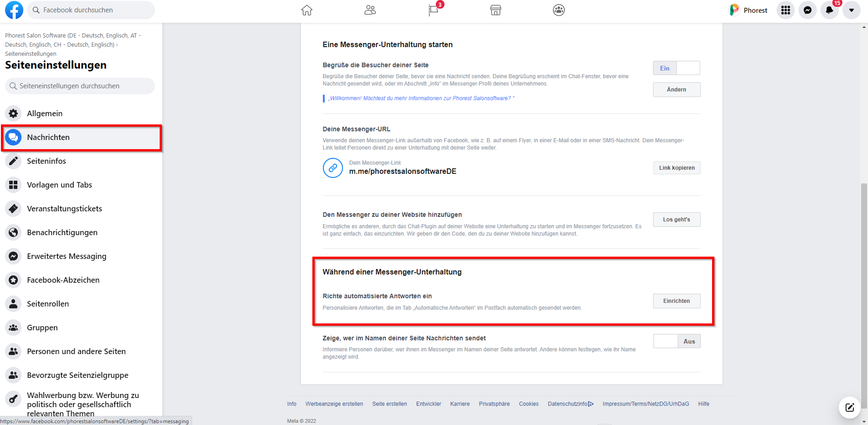Screen dimensions: 868x425
Task: Click the 'Los geht's' website plugin button
Action: [x=676, y=220]
